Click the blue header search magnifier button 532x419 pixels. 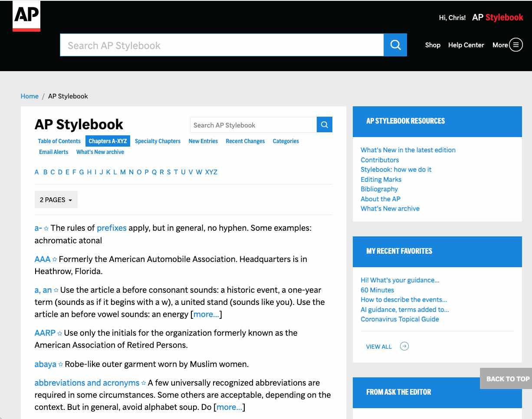coord(395,45)
